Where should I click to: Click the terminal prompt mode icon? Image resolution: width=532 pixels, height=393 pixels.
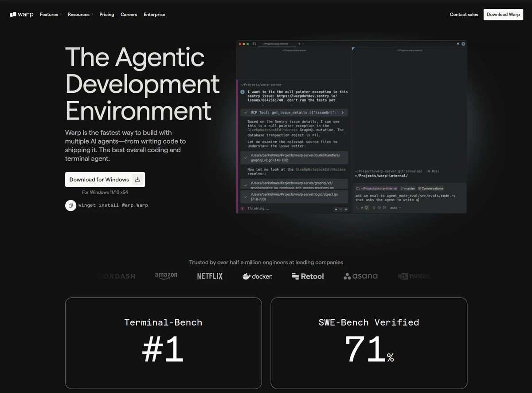click(x=358, y=208)
